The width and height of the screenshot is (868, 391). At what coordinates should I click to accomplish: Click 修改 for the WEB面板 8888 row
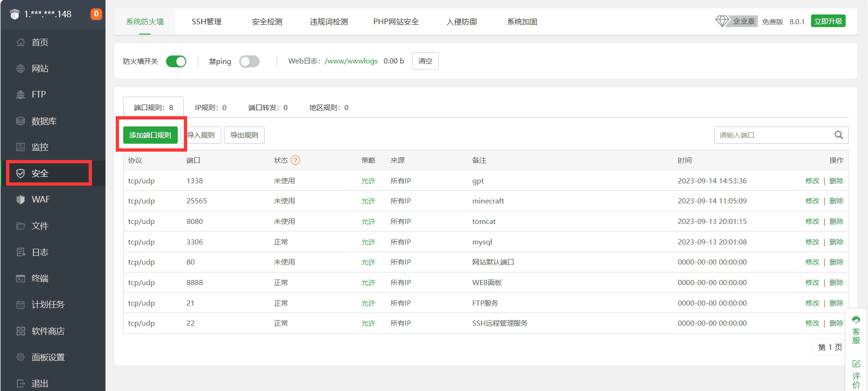click(812, 282)
